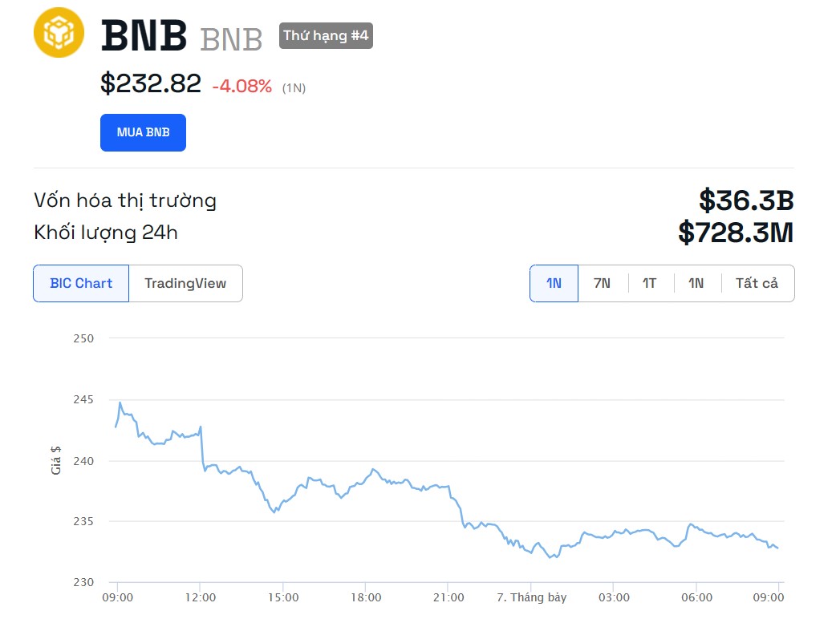Click the -4.08% price change
Screen dimensions: 840x627
[x=242, y=87]
